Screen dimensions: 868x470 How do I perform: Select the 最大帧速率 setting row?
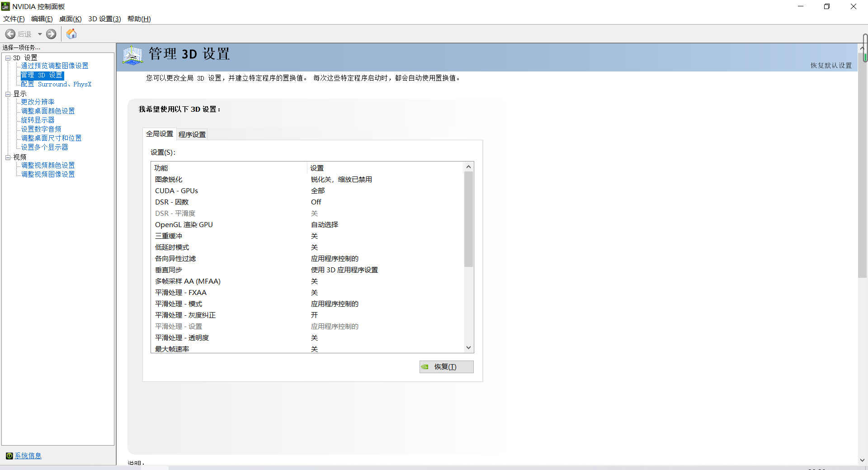[308, 348]
